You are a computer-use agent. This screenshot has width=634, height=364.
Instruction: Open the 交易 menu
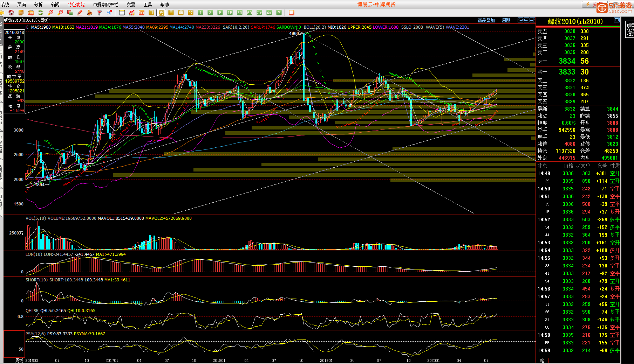[131, 5]
